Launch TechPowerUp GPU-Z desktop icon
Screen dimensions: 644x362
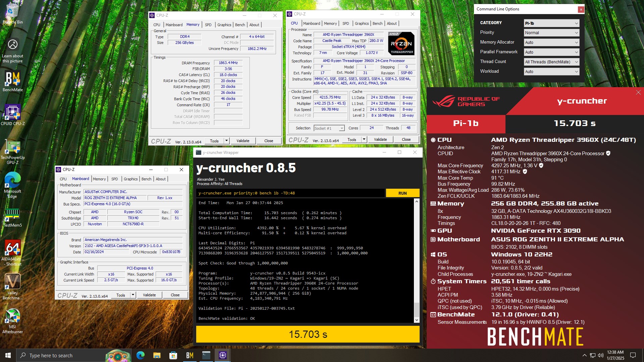click(12, 152)
